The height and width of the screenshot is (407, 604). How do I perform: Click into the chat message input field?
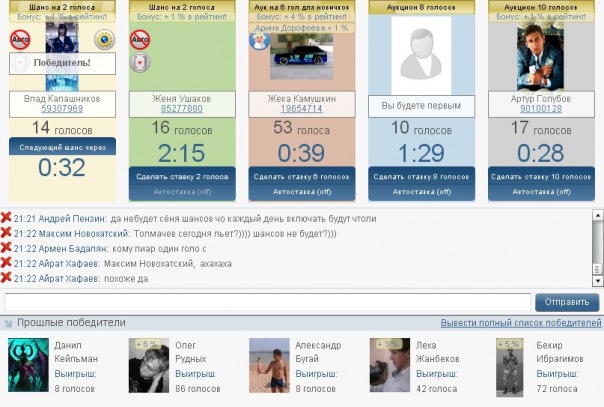coord(266,302)
